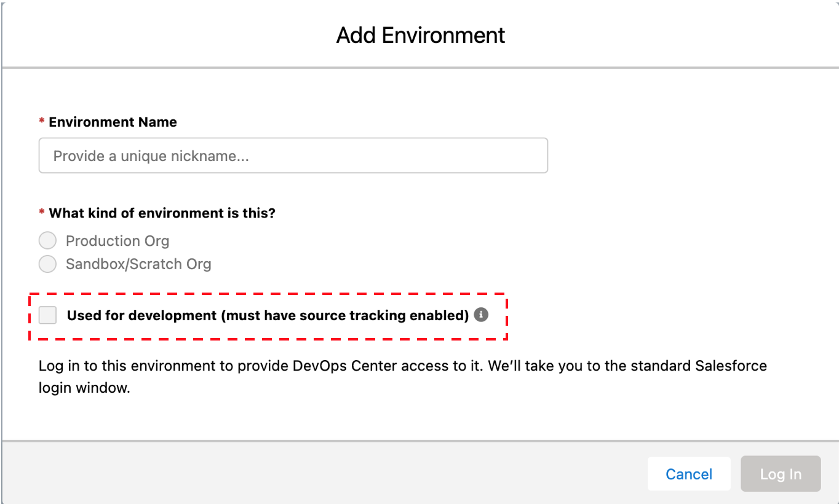Screen dimensions: 839x504
Task: Click the Add Environment dialog title
Action: click(x=419, y=36)
